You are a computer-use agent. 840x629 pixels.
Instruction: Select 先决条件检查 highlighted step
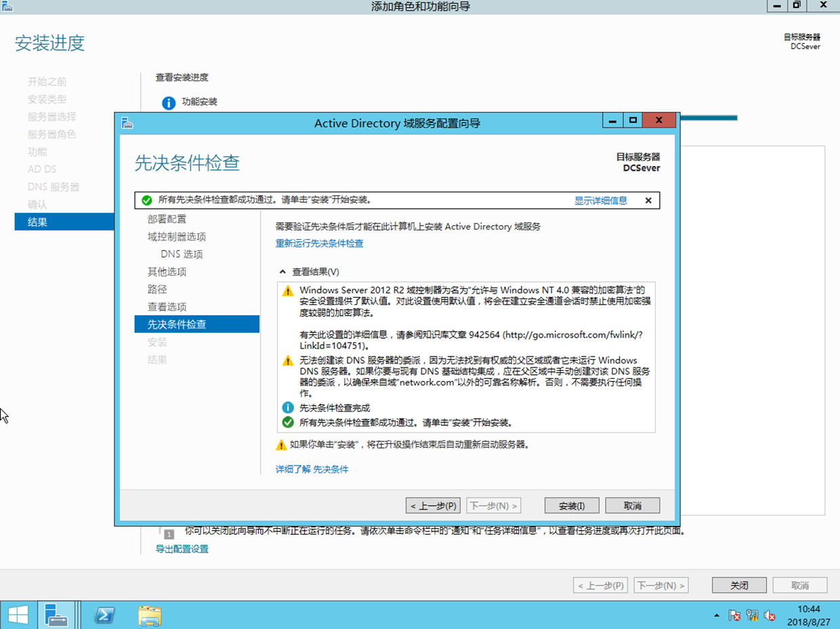[x=196, y=324]
